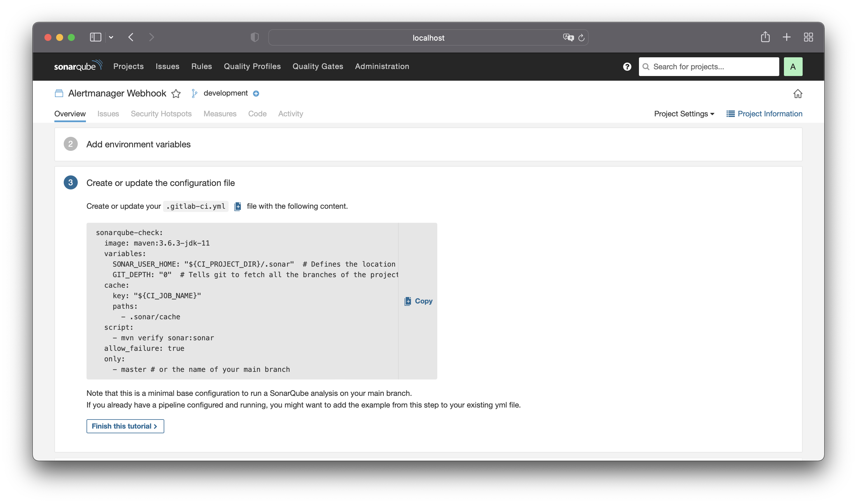Open the Project Settings dropdown
The height and width of the screenshot is (504, 857).
pyautogui.click(x=684, y=114)
